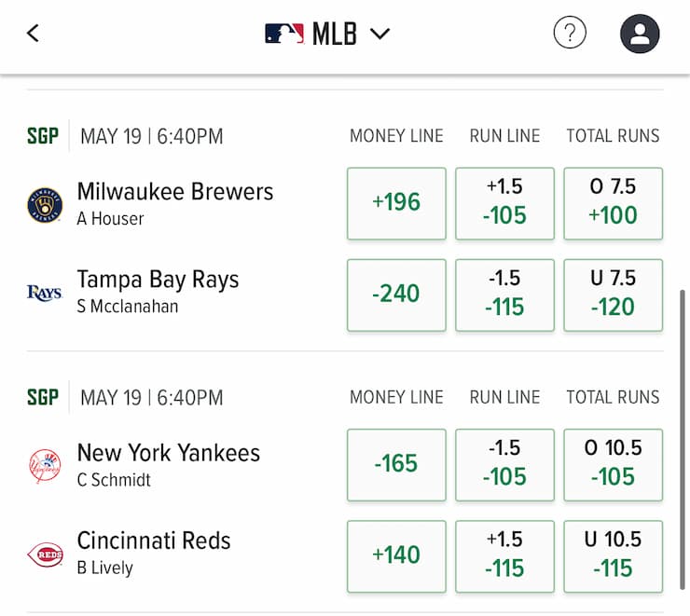
Task: Click the MLB league logo
Action: tap(284, 34)
